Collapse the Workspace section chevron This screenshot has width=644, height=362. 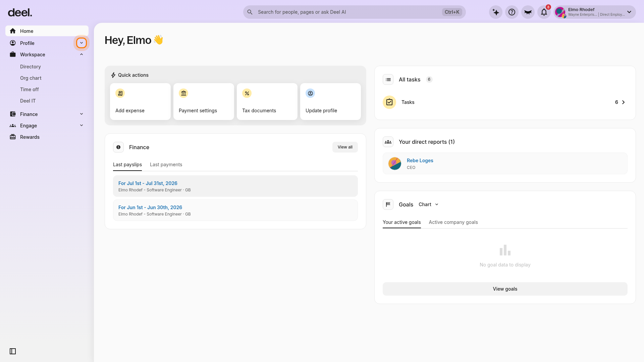(x=82, y=54)
